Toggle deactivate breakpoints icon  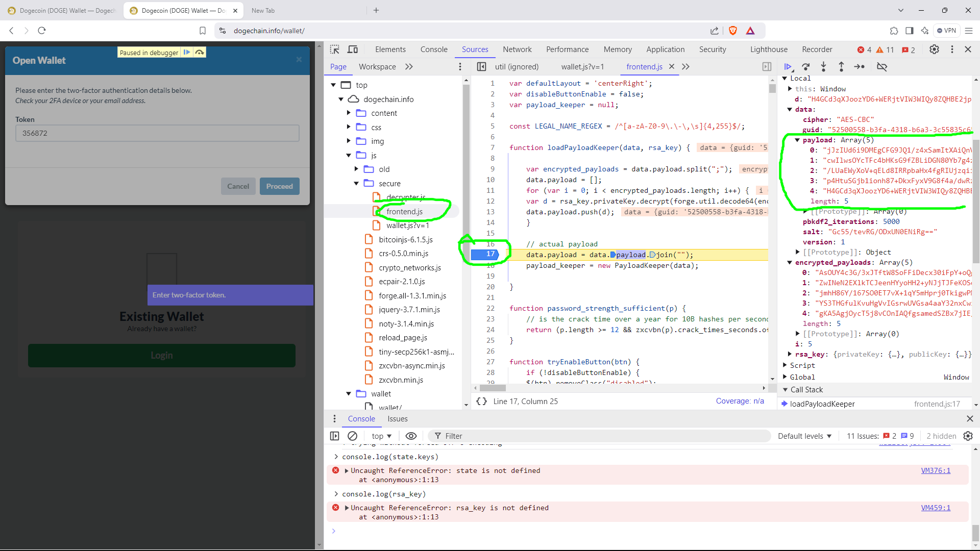[x=882, y=67]
